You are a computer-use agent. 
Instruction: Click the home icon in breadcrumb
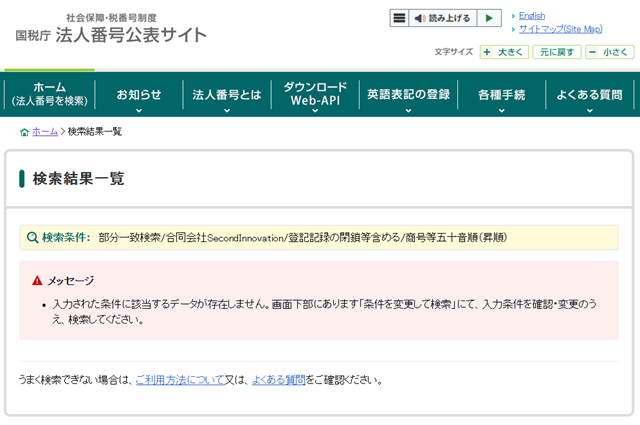[24, 132]
